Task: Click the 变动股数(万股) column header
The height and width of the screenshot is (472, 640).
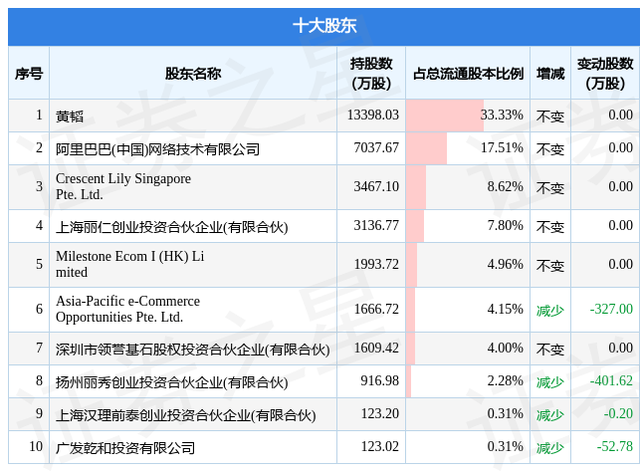Action: [x=605, y=73]
